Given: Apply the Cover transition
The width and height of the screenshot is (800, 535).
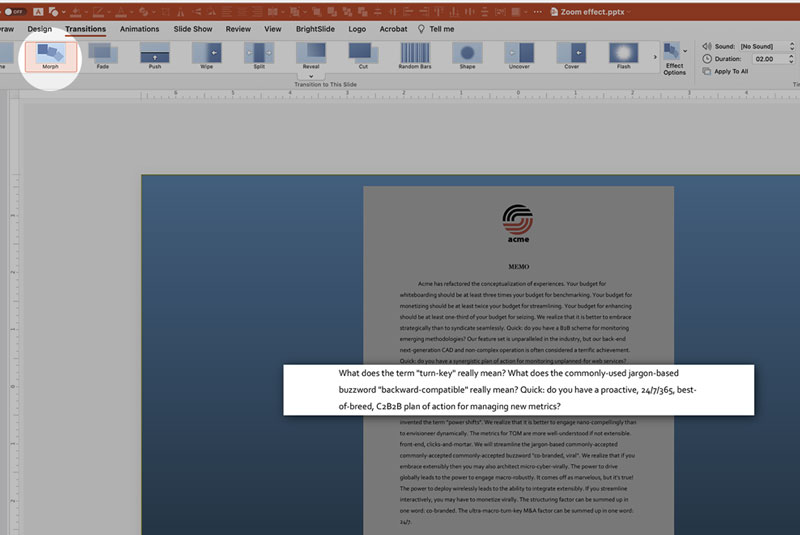Looking at the screenshot, I should tap(571, 56).
